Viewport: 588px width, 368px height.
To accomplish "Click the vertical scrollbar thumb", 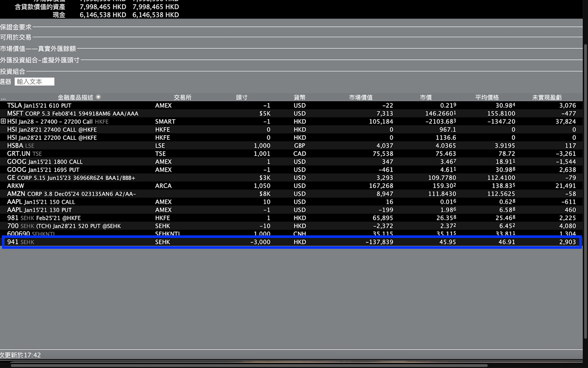I will click(585, 191).
